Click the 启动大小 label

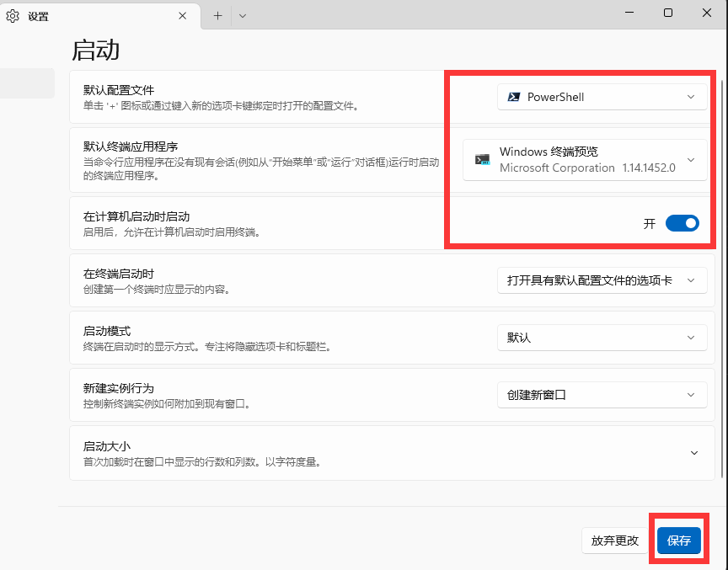(x=107, y=446)
